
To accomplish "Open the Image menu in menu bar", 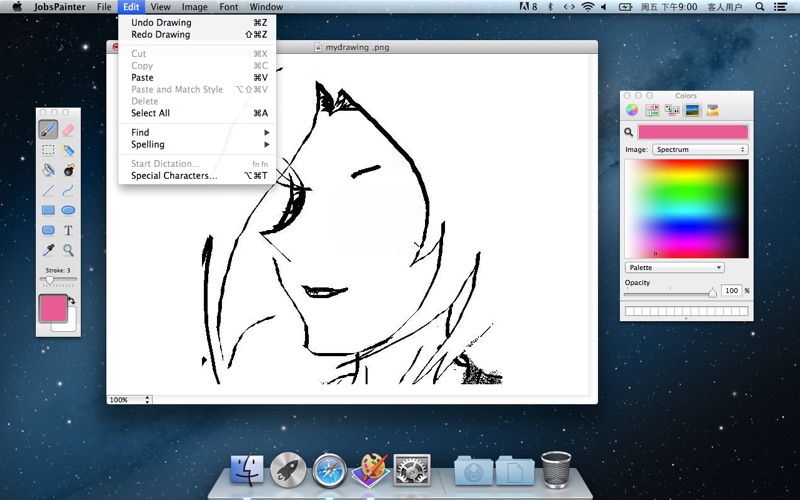I will (194, 7).
